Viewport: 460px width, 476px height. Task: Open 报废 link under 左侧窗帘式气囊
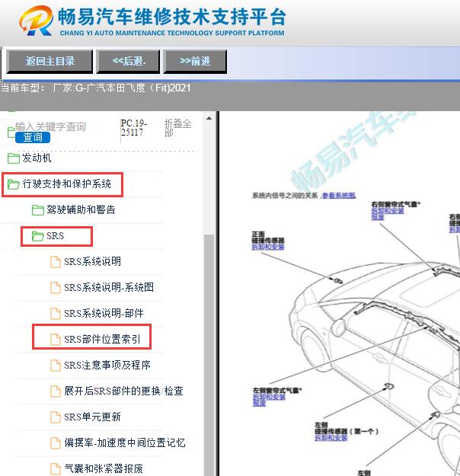259,403
